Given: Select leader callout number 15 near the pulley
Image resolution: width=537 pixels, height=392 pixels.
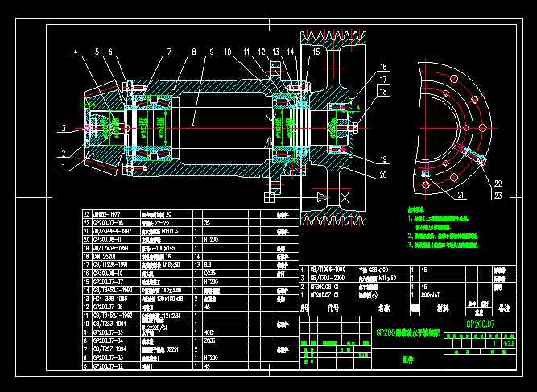Looking at the screenshot, I should [316, 52].
